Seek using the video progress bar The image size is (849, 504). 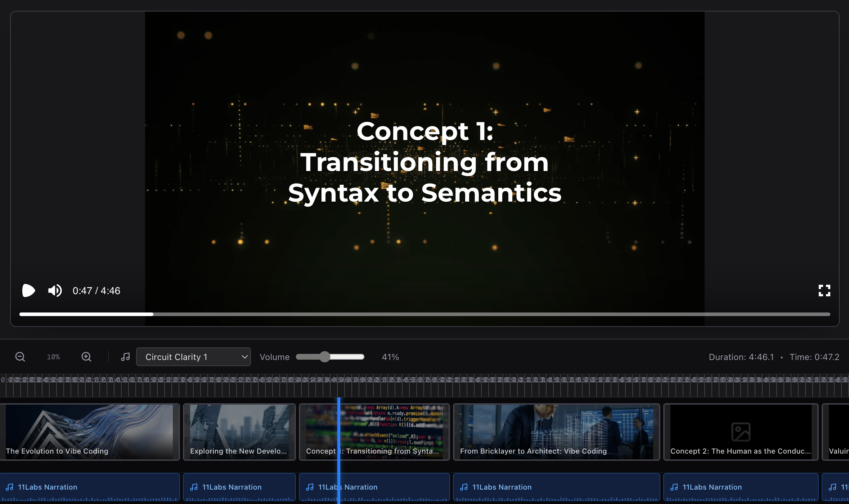(425, 314)
